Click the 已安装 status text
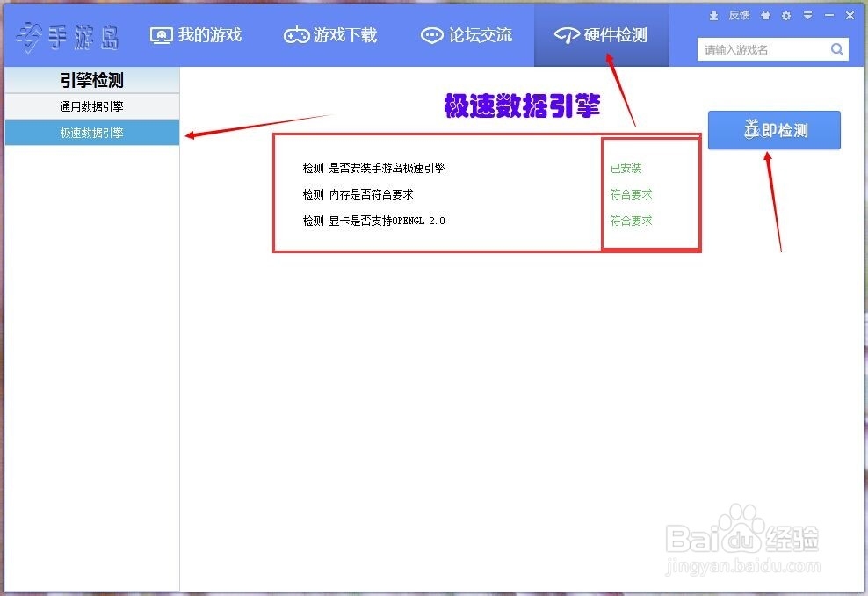 coord(626,168)
